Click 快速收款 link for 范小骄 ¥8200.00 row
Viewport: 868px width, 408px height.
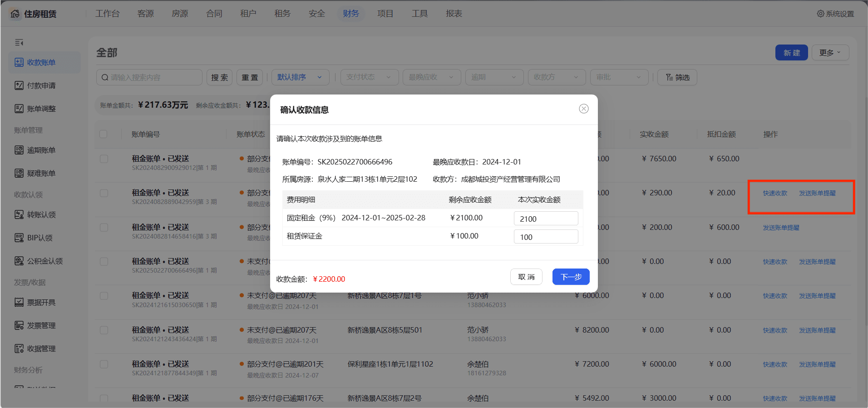(775, 330)
